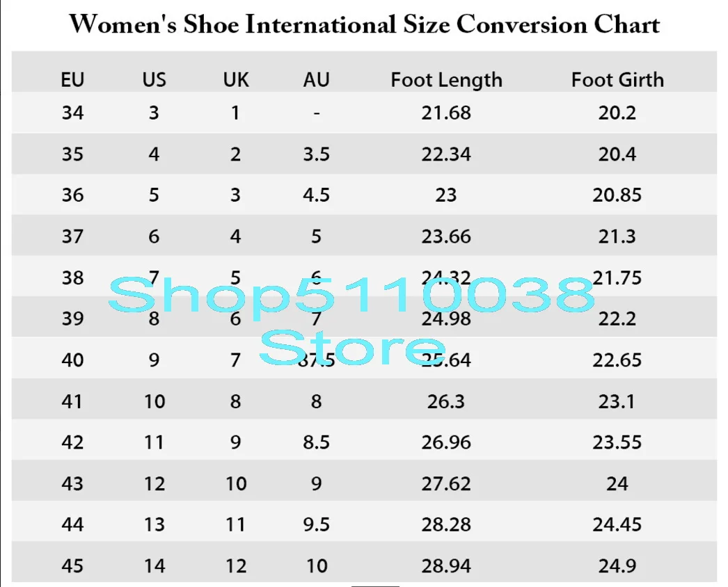Click US size 10 cell
Viewport: 728px width, 587px height.
[x=154, y=401]
